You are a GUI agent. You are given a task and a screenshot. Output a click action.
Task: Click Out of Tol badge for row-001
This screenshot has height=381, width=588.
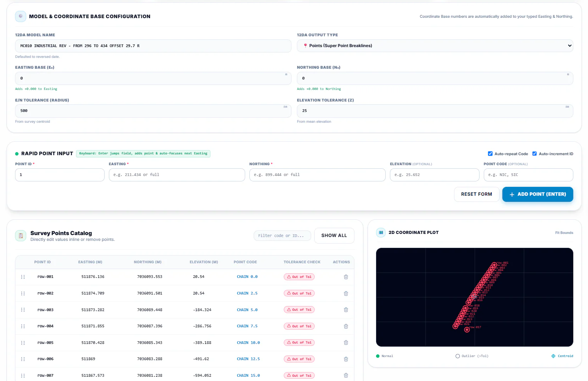point(299,277)
